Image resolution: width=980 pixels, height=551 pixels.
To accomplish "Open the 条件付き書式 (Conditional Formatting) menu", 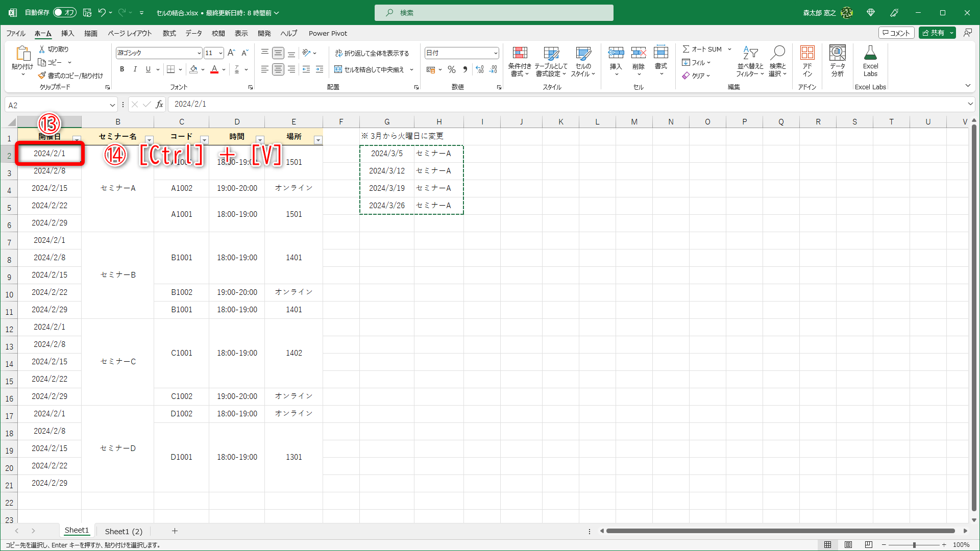I will tap(520, 61).
